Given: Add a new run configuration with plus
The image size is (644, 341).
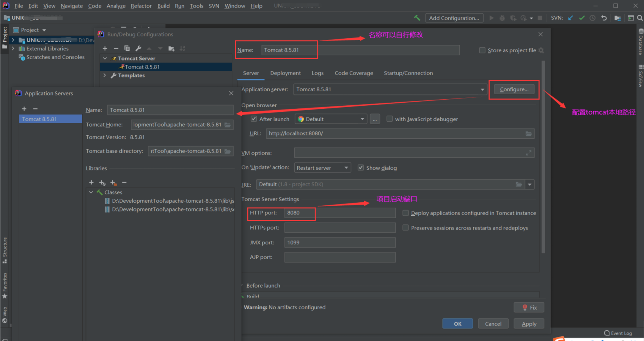Looking at the screenshot, I should 105,48.
